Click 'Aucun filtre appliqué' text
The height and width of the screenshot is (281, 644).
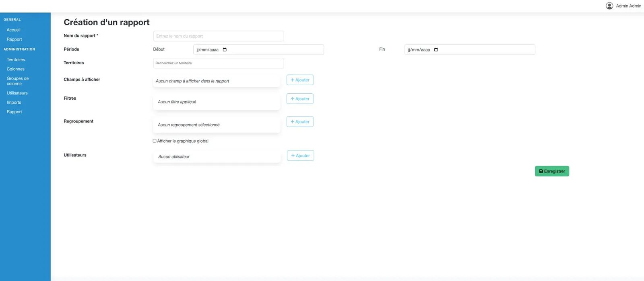(177, 102)
